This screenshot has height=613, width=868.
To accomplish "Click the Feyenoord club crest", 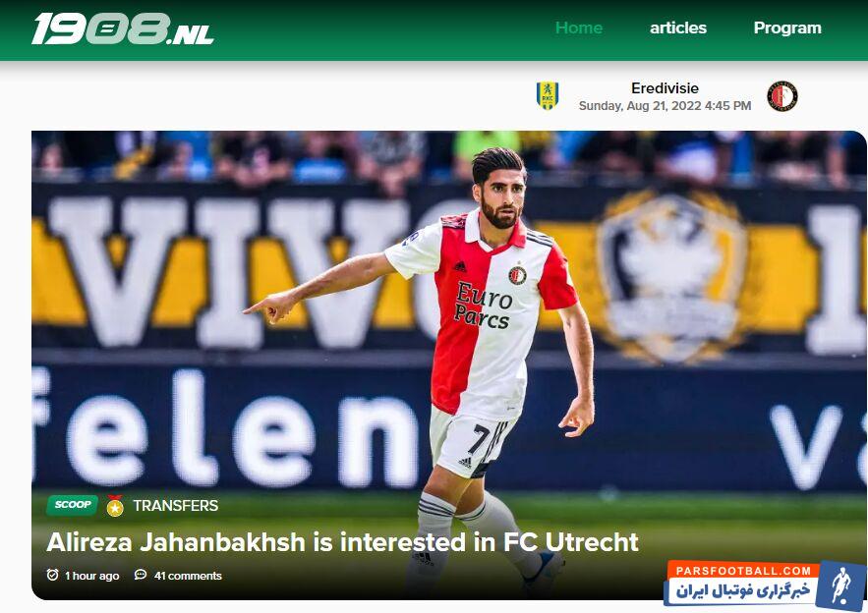I will [782, 96].
